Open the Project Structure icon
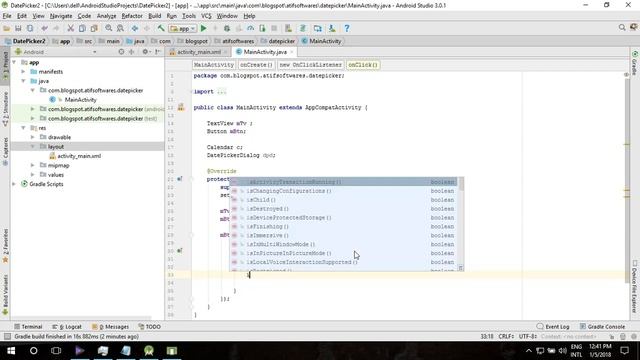The image size is (640, 360). click(x=318, y=29)
